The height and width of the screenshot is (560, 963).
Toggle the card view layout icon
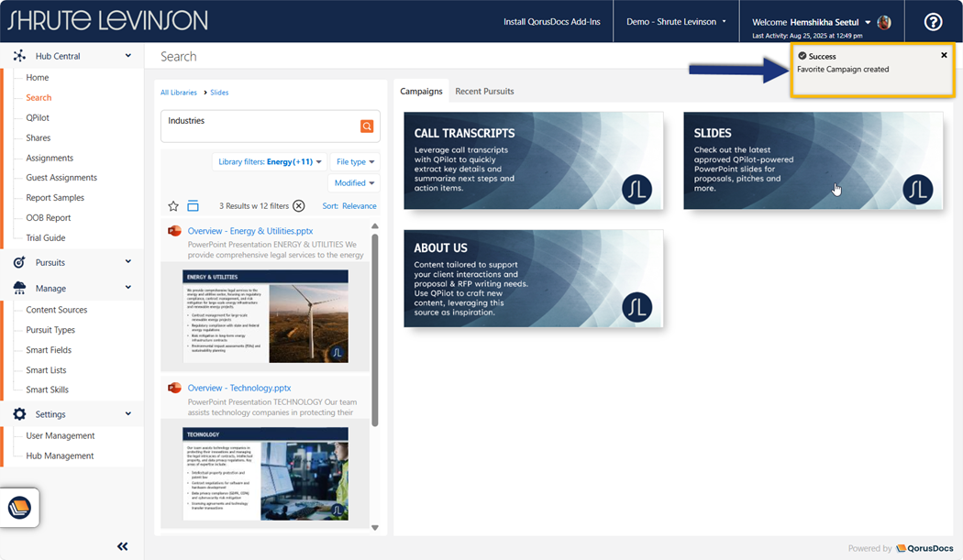pos(193,206)
